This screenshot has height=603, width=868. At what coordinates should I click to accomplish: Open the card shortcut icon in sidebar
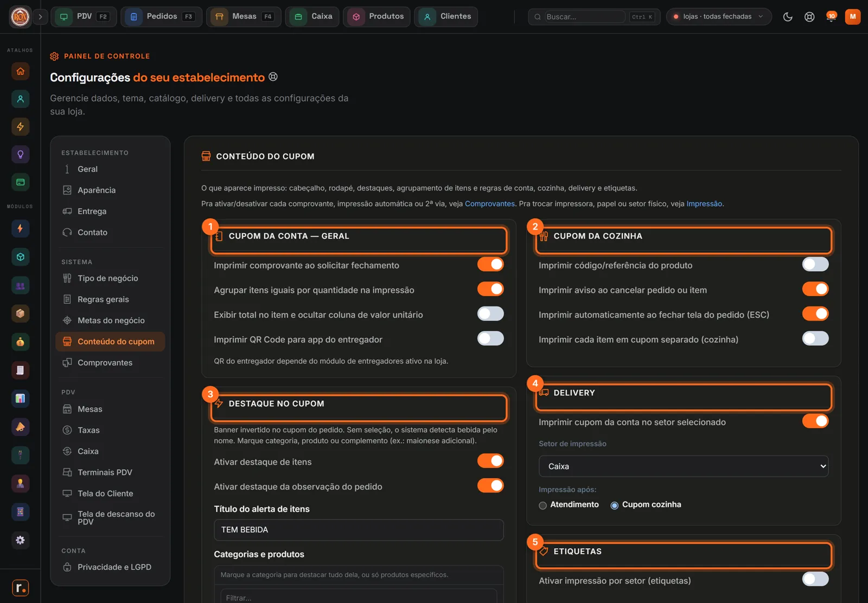click(20, 182)
